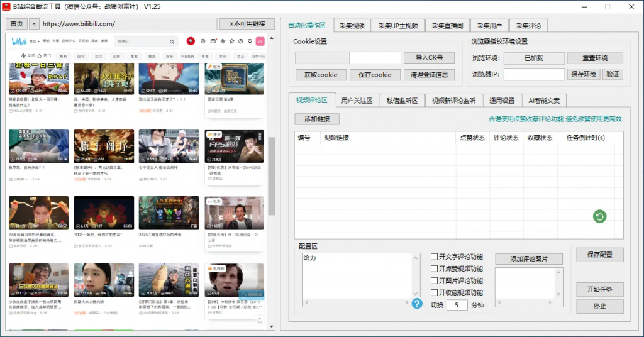Viewport: 644px width, 337px height.
Task: Open the bilibili VIP membership circle icon
Action: tap(203, 41)
